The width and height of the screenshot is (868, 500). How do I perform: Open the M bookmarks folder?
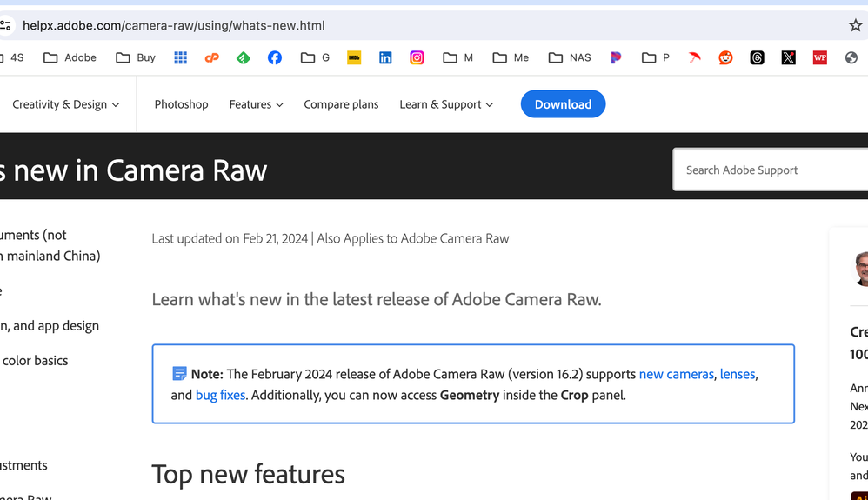coord(457,57)
